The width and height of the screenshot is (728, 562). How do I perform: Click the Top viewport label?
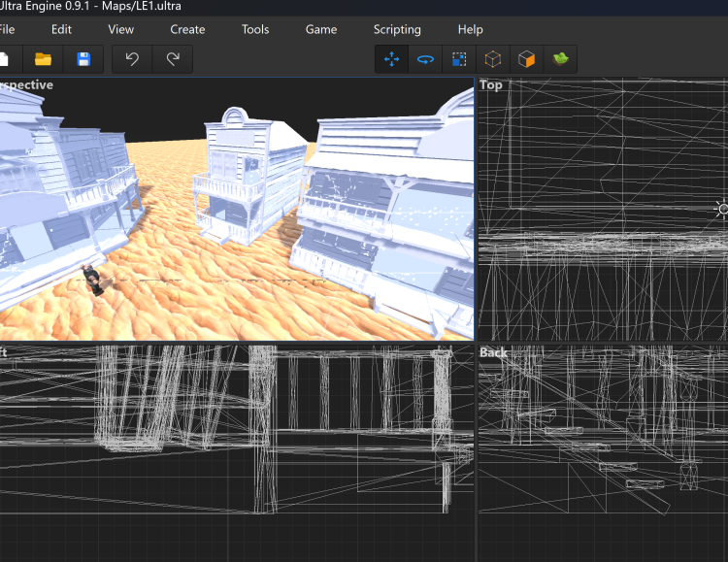pyautogui.click(x=491, y=85)
